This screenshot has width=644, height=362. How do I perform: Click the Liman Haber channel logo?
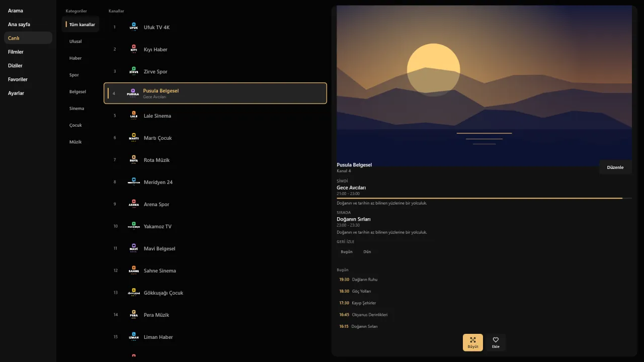coord(133,337)
